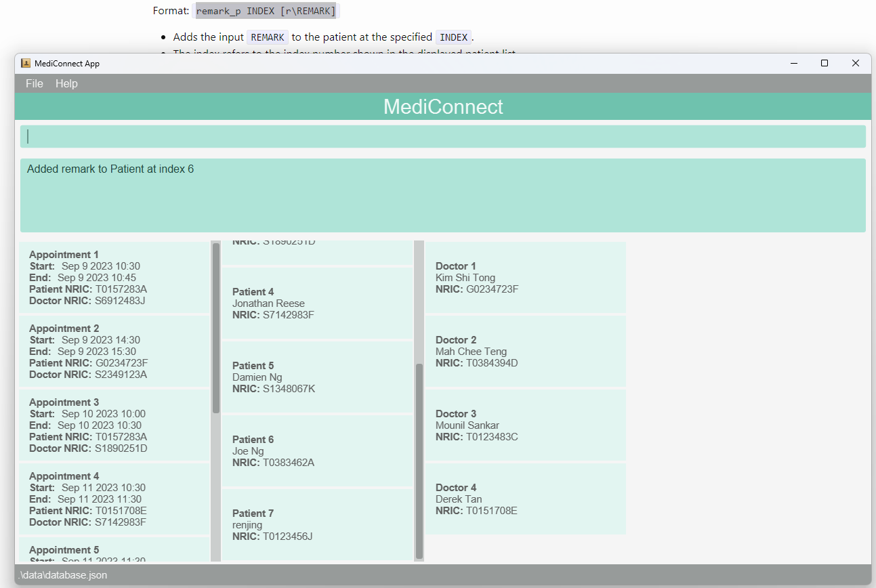Viewport: 876px width, 588px height.
Task: Click end time Sep 11 2023 11:30
Action: 100,499
